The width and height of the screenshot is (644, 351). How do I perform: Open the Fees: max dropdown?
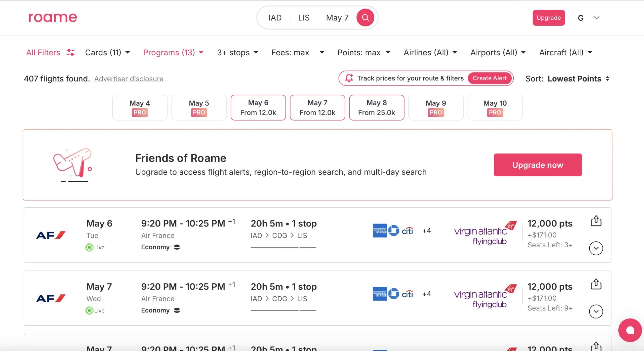[298, 52]
